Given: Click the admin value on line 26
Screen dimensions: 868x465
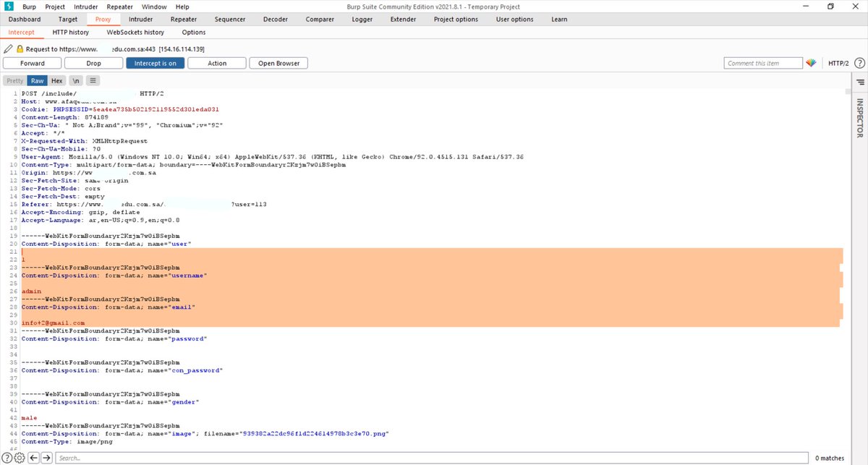Looking at the screenshot, I should point(32,291).
